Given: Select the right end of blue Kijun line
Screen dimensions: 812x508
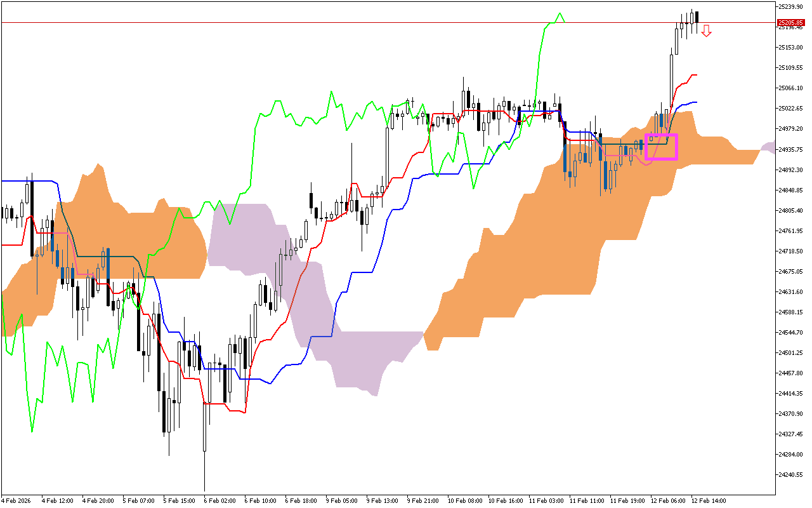Looking at the screenshot, I should (696, 102).
